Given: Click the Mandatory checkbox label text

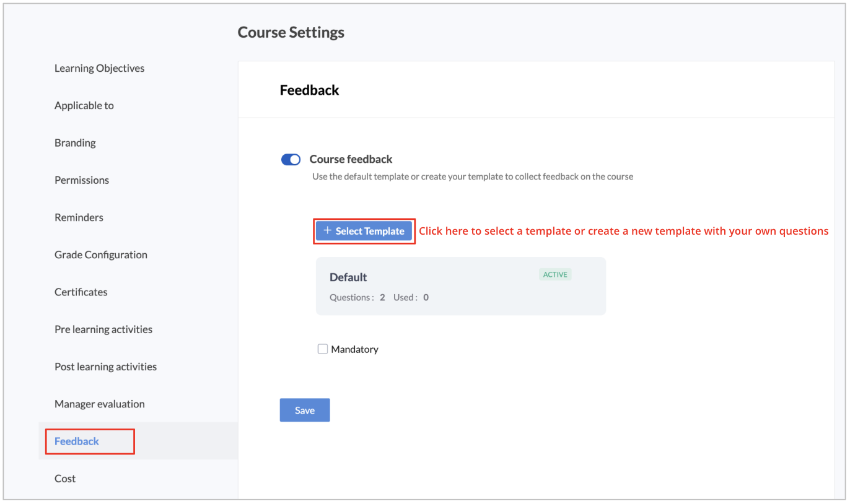Looking at the screenshot, I should pyautogui.click(x=354, y=349).
